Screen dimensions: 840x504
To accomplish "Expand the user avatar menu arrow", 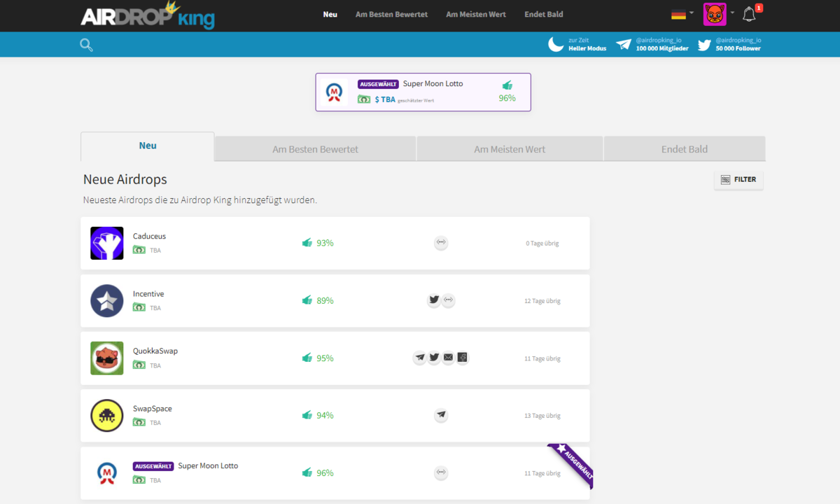I will (732, 13).
